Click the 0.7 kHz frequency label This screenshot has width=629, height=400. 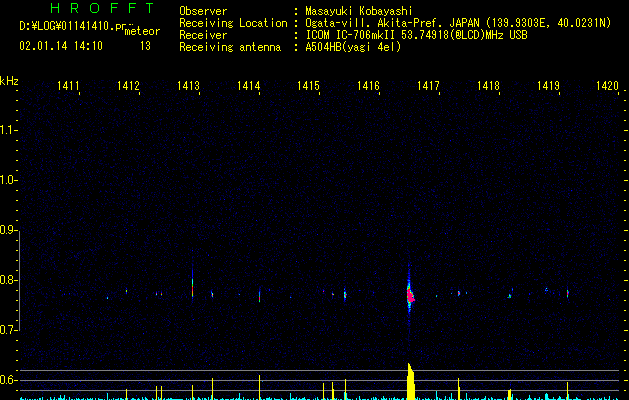pos(8,330)
